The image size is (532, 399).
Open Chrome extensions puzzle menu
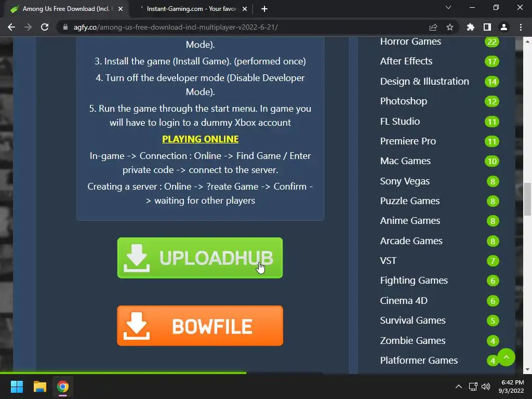point(470,27)
